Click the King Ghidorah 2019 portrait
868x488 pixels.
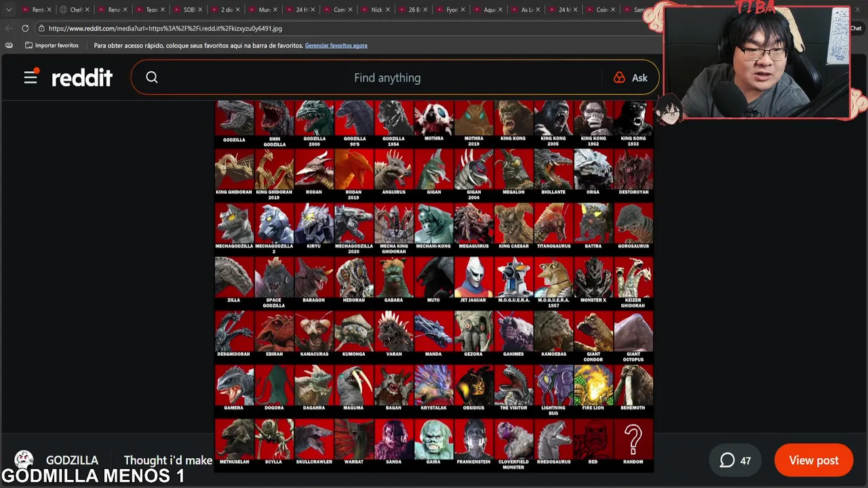[275, 169]
